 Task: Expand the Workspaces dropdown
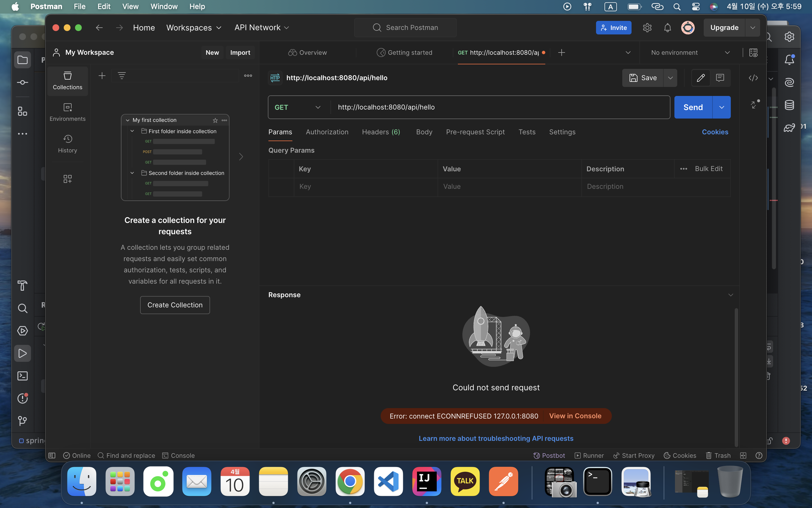194,28
